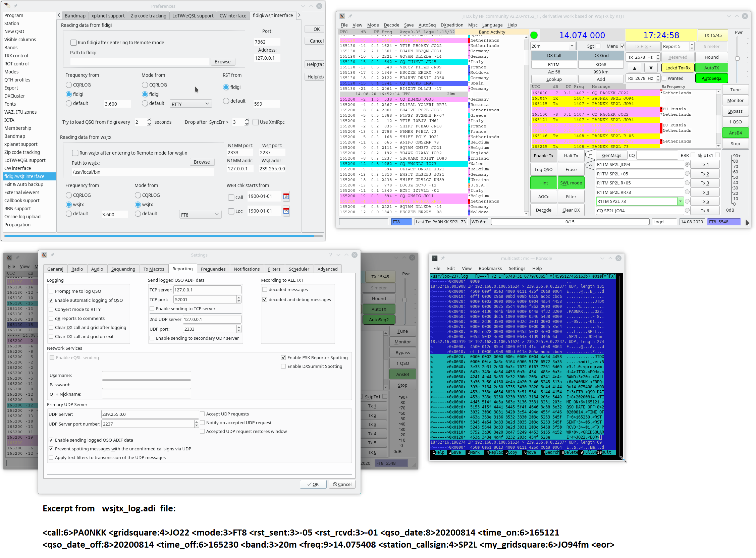Toggle Enable sending logged QSO ADIF data
This screenshot has height=558, width=756.
pyautogui.click(x=51, y=440)
